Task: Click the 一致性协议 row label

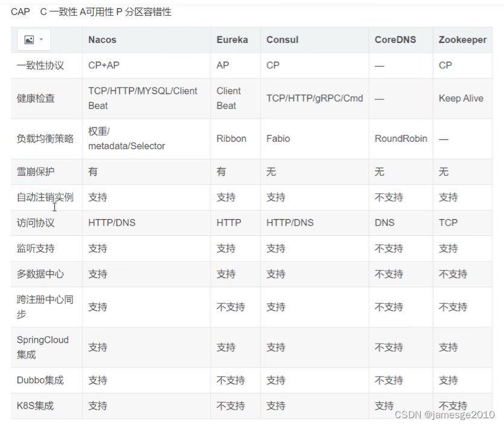Action: pos(40,66)
